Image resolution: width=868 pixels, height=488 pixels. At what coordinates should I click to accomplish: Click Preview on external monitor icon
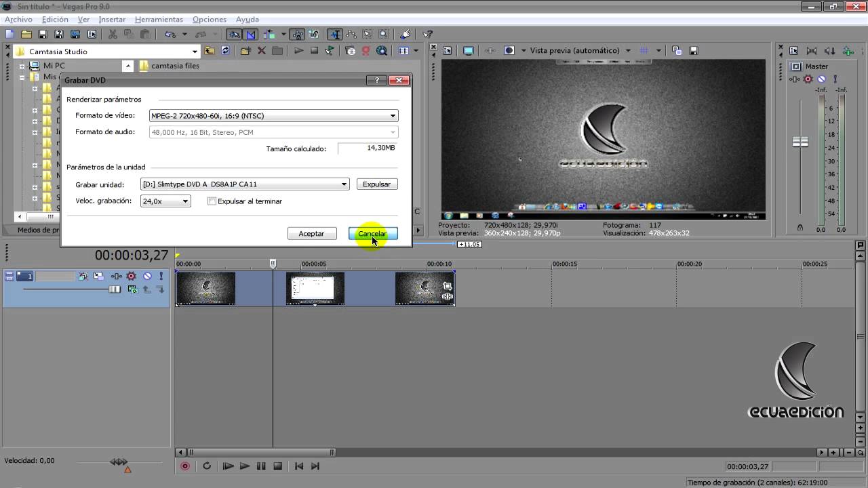click(469, 51)
